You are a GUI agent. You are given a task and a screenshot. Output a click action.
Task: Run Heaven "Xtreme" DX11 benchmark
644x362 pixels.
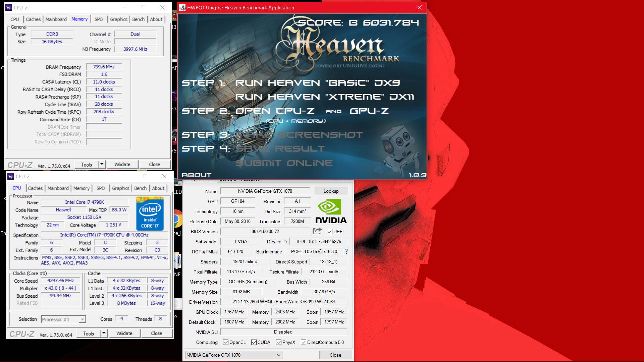tap(324, 97)
